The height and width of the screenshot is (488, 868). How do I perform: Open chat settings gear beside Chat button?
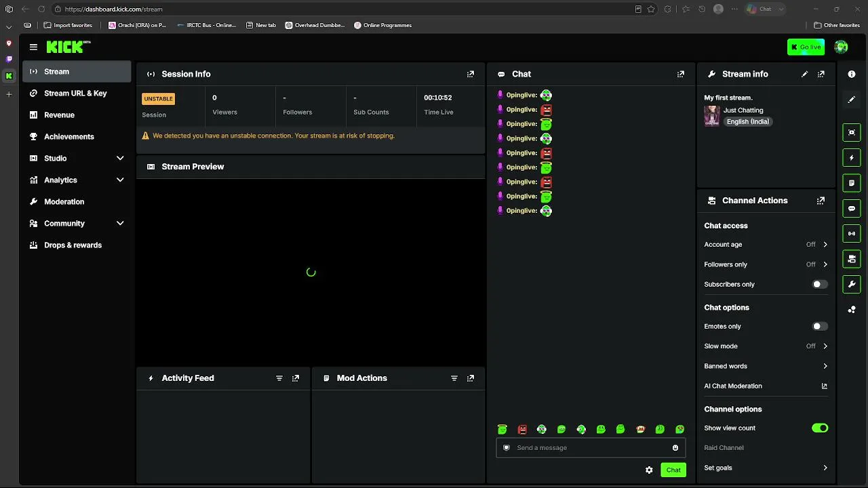tap(649, 470)
